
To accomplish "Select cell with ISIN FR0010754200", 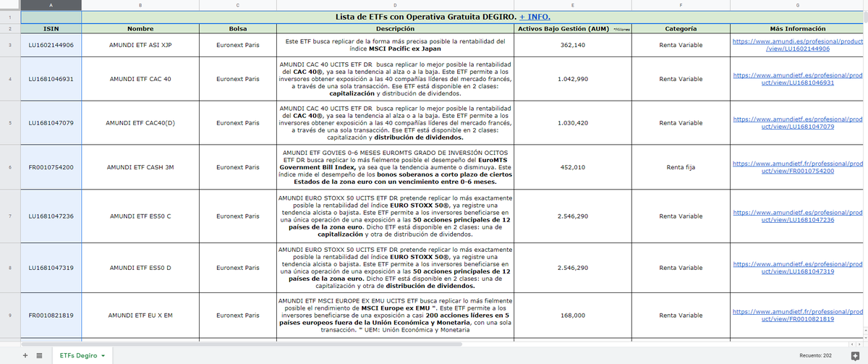I will [x=51, y=167].
